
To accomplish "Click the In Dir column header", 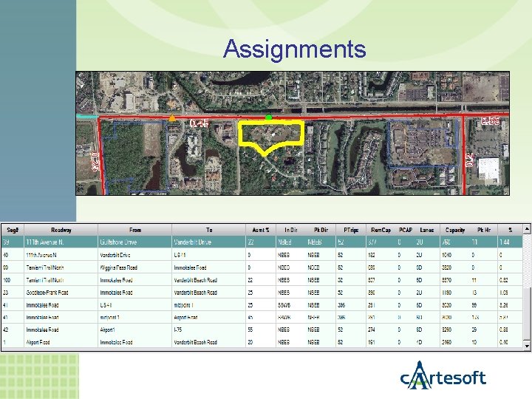I will coord(291,230).
